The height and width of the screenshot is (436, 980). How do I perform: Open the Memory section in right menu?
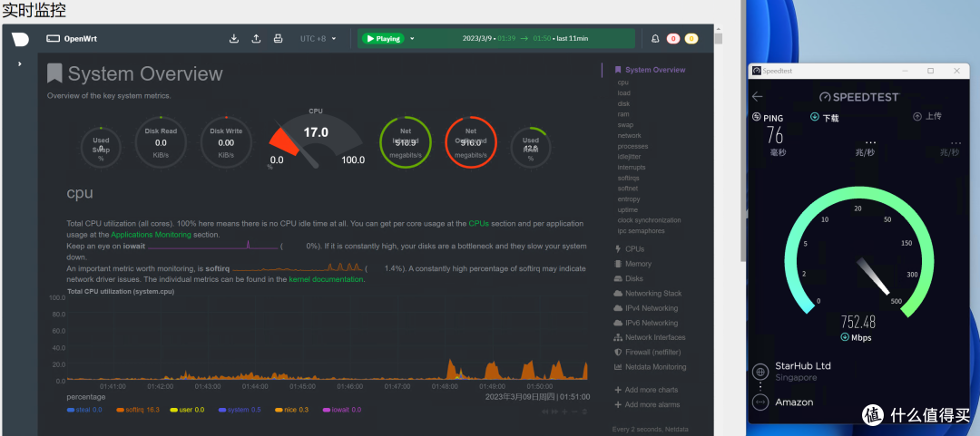coord(637,264)
